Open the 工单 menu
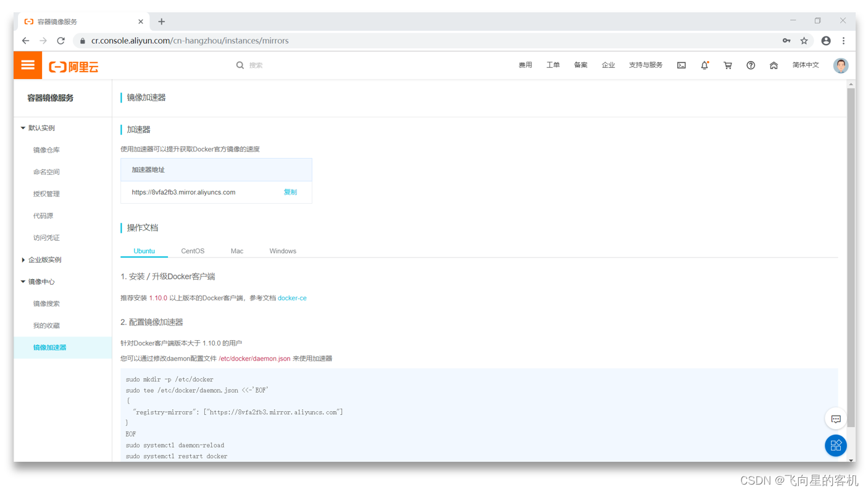Screen dimensions: 868x492 (x=553, y=65)
